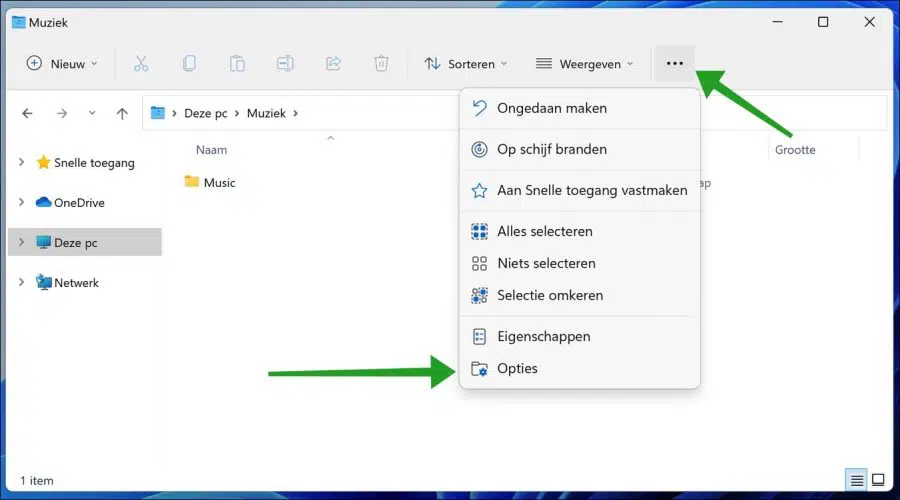
Task: Open the Sorteren dropdown
Action: point(466,64)
